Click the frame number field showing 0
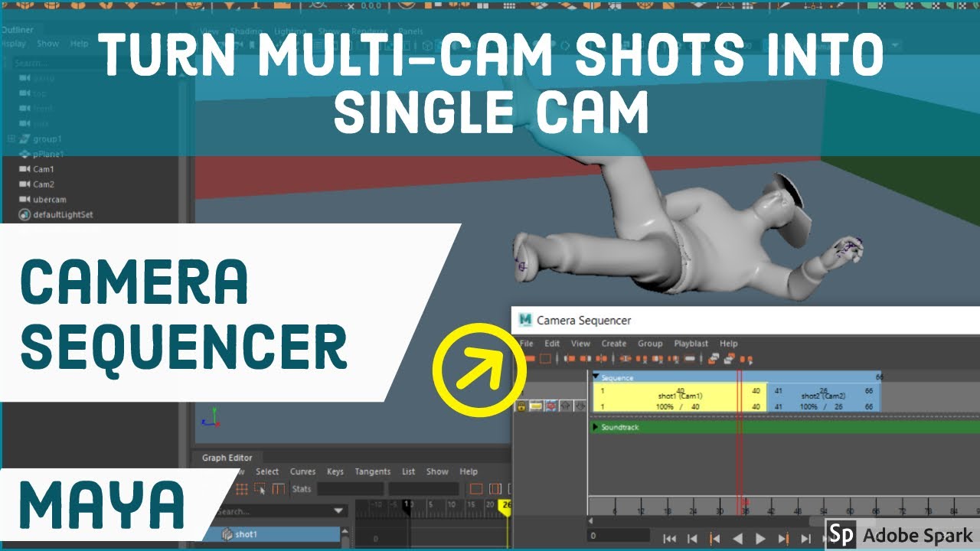Viewport: 980px width, 551px height. 619,536
